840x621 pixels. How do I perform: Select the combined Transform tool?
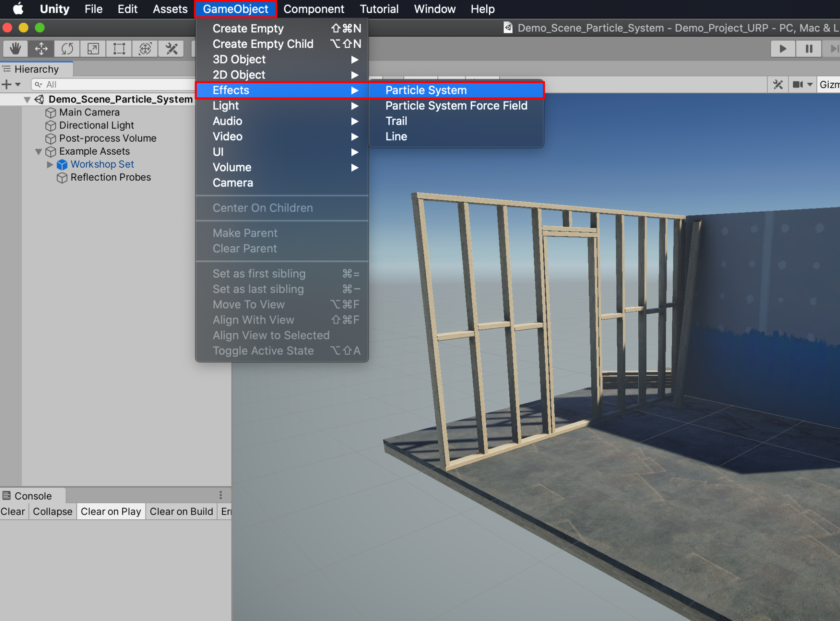point(145,49)
